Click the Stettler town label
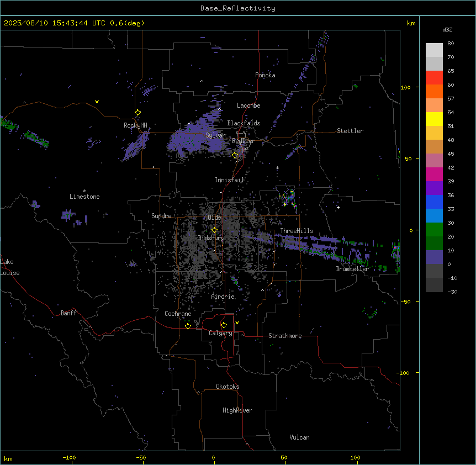The width and height of the screenshot is (476, 465). coord(350,131)
